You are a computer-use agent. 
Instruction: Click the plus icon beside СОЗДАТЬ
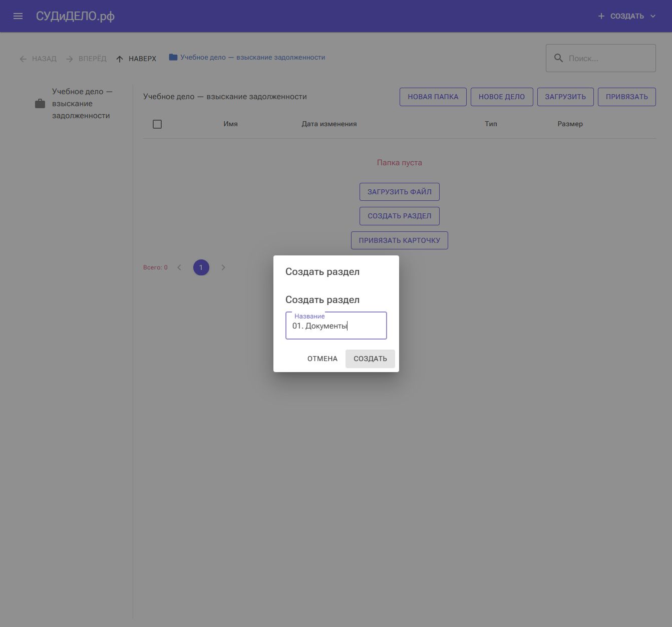point(601,16)
